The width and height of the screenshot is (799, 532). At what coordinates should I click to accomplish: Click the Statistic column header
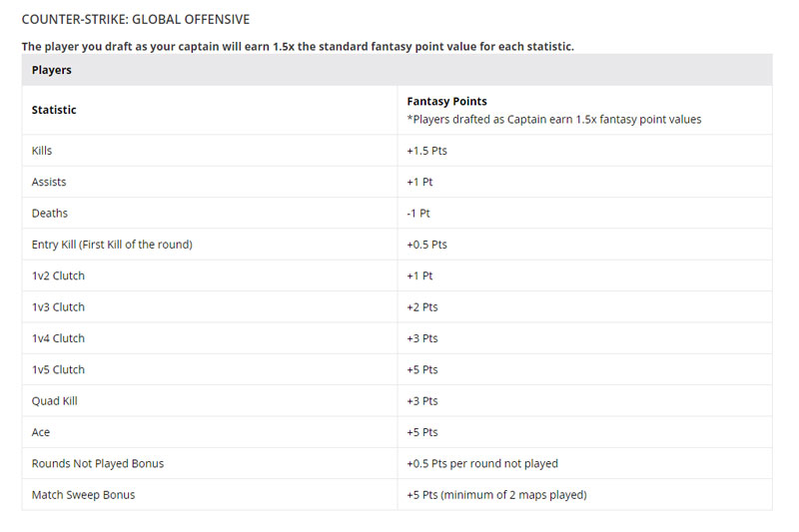pos(54,110)
